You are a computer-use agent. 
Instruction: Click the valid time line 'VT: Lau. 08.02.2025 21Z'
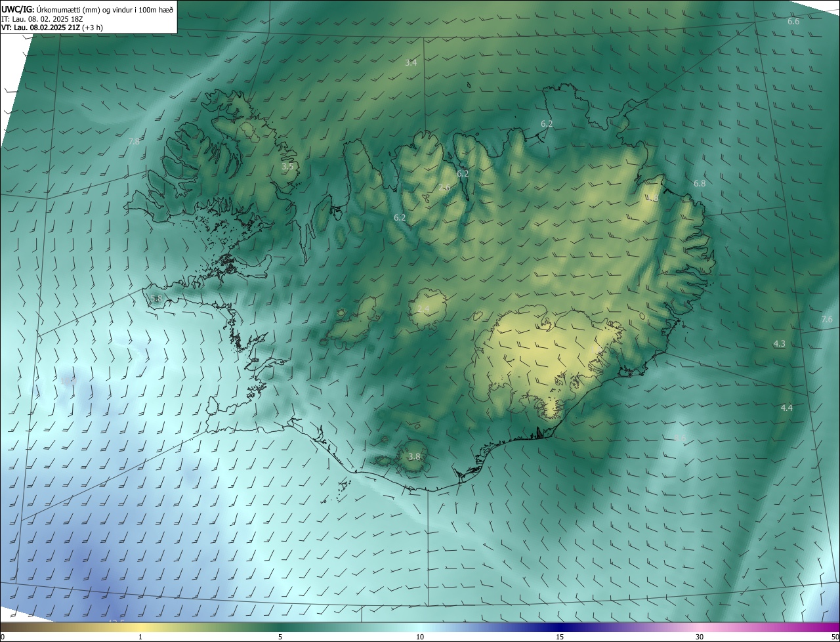pos(41,28)
